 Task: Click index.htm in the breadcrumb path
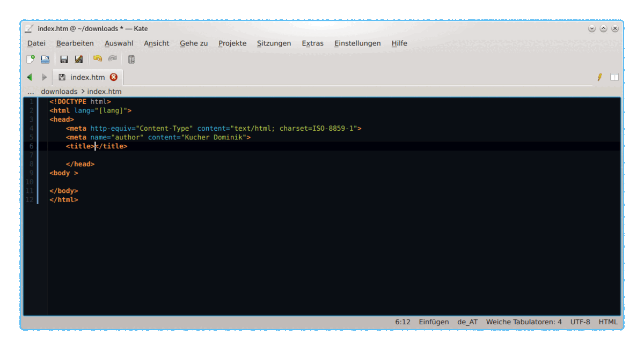point(105,92)
